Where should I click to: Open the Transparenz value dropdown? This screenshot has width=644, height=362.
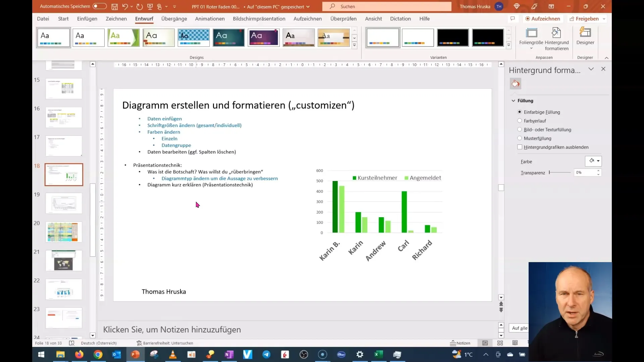click(x=598, y=174)
